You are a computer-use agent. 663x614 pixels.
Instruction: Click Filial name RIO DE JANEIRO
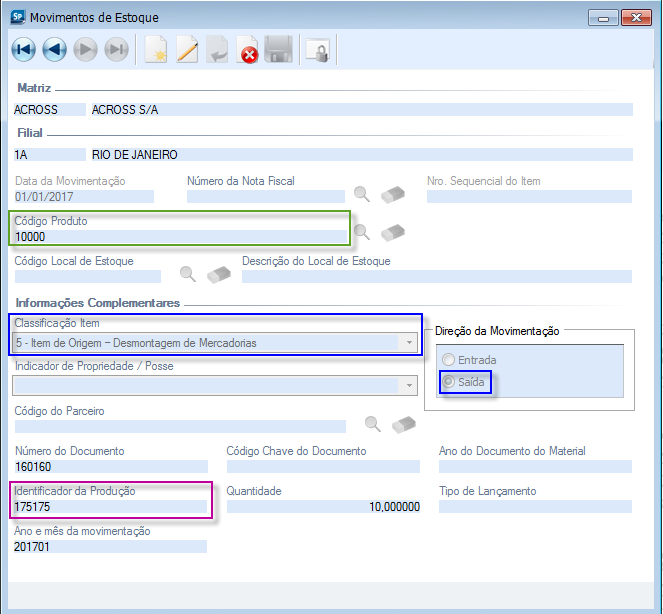pos(362,154)
